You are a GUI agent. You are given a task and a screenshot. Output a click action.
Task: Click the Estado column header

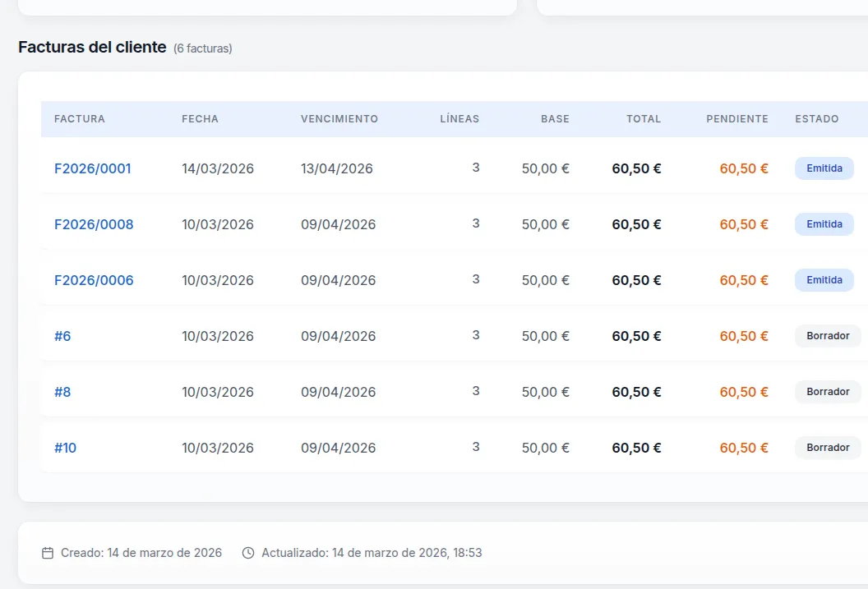816,119
